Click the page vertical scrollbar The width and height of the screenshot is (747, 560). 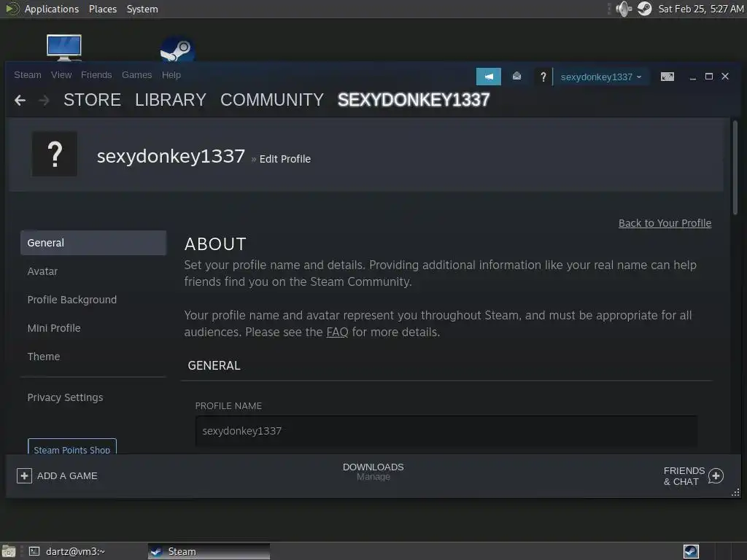pyautogui.click(x=735, y=168)
